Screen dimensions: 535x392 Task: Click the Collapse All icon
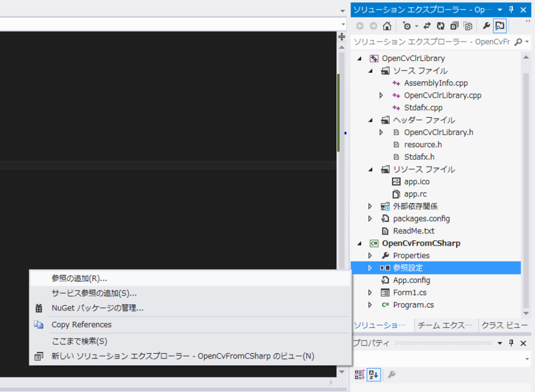(454, 26)
